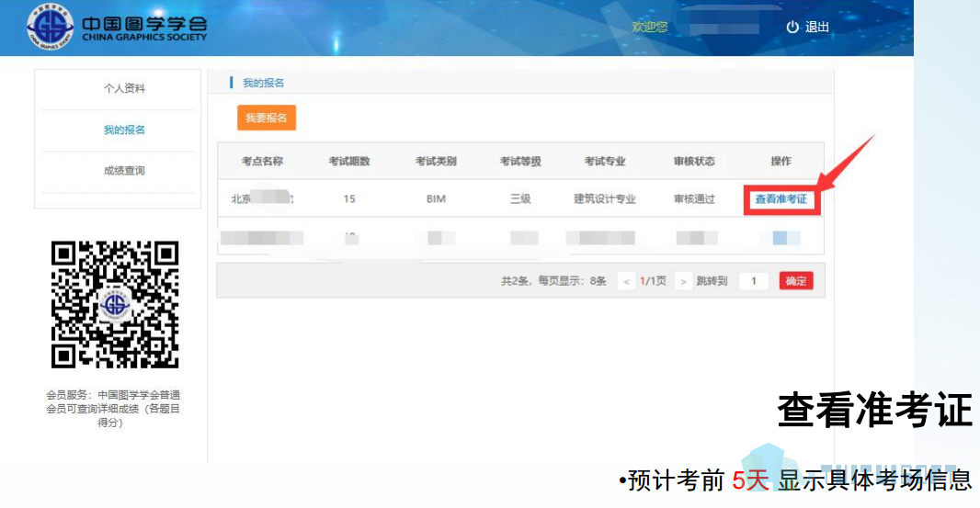Click the 考试类别 column header

[437, 161]
